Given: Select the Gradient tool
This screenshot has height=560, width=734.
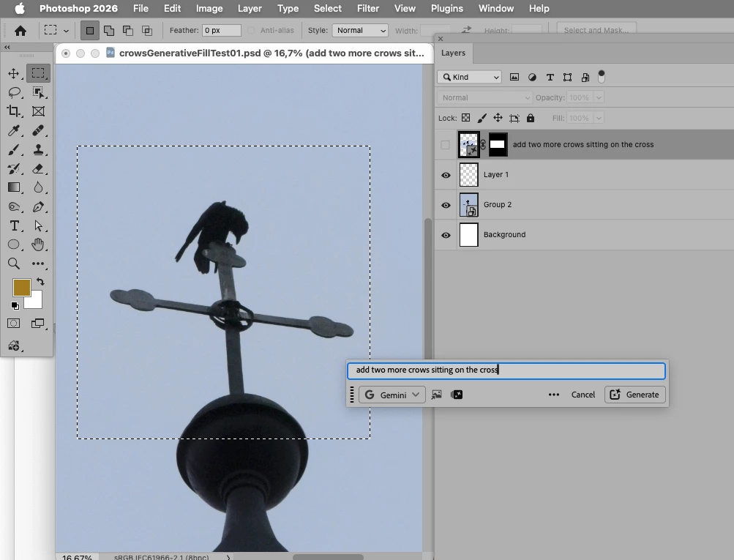Looking at the screenshot, I should tap(14, 187).
